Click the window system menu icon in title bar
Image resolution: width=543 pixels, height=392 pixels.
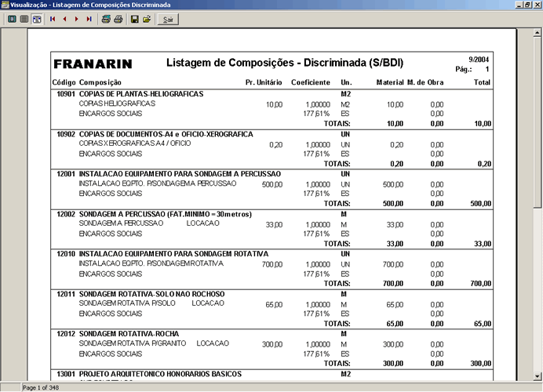(x=5, y=5)
